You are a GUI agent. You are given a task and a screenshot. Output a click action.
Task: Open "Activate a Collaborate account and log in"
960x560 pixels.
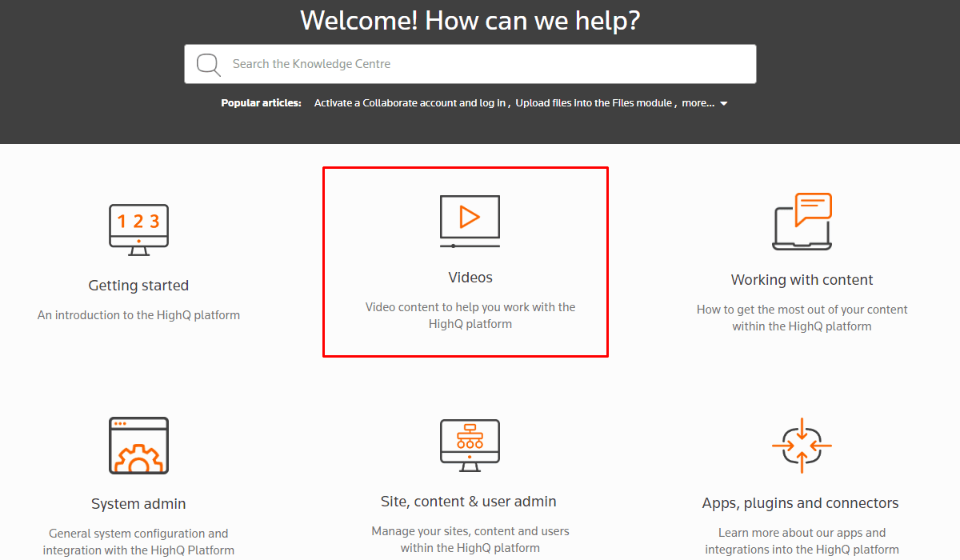coord(410,103)
